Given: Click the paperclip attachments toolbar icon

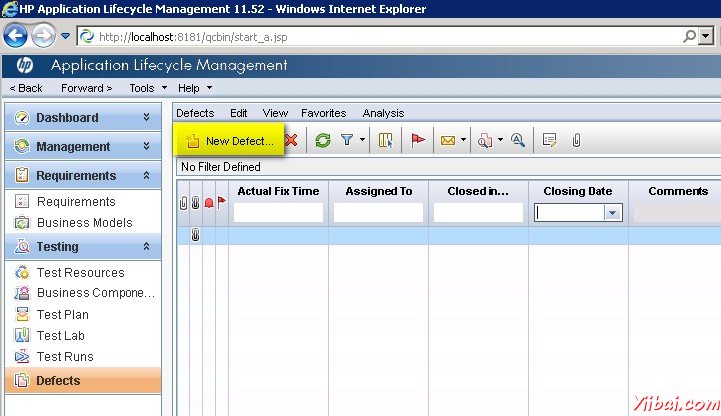Looking at the screenshot, I should click(x=576, y=141).
